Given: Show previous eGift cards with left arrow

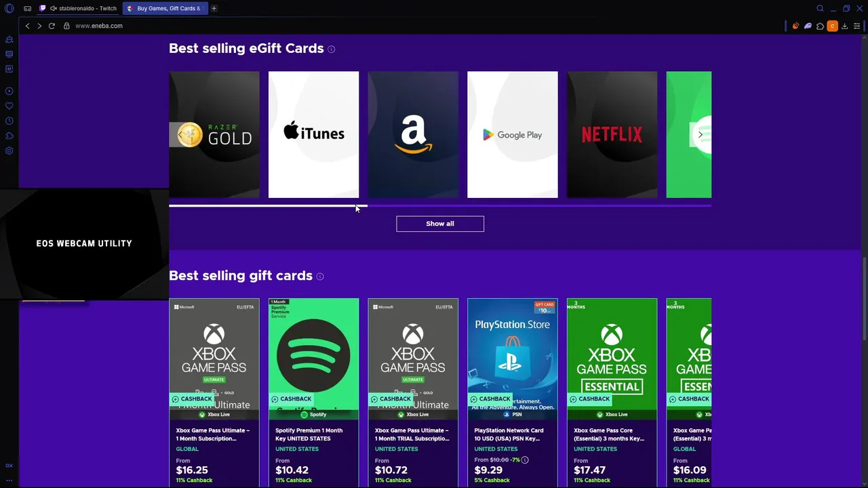Looking at the screenshot, I should point(180,134).
